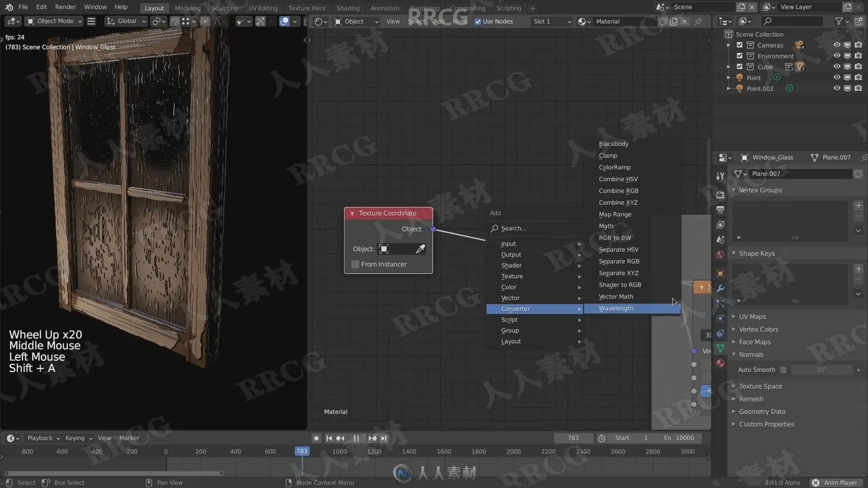Open the Object Data properties tab
The image size is (868, 488).
tap(721, 348)
